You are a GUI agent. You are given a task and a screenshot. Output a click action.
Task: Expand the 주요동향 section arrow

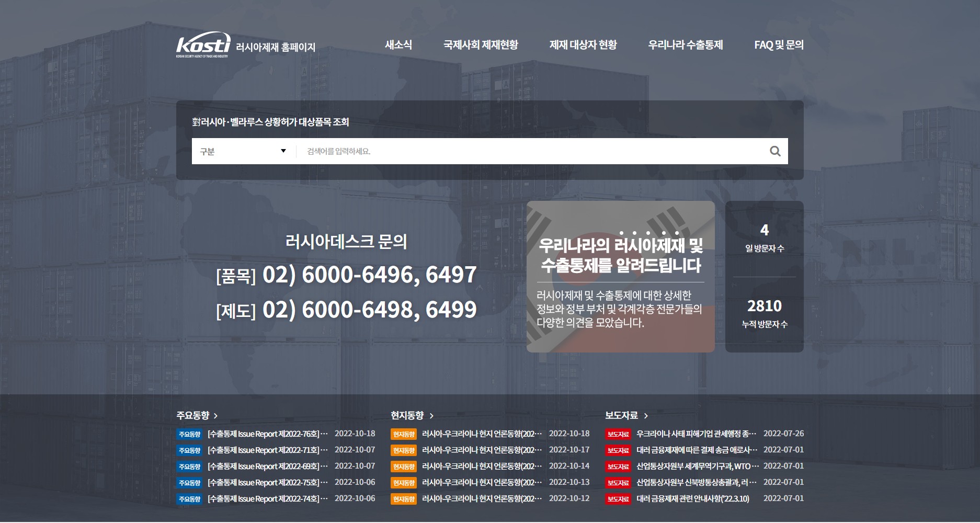coord(215,416)
